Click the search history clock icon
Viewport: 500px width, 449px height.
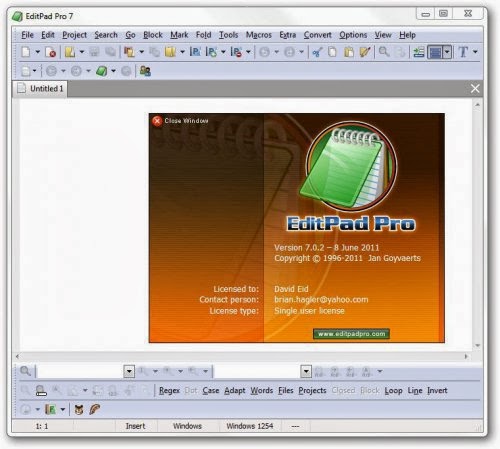[x=26, y=409]
